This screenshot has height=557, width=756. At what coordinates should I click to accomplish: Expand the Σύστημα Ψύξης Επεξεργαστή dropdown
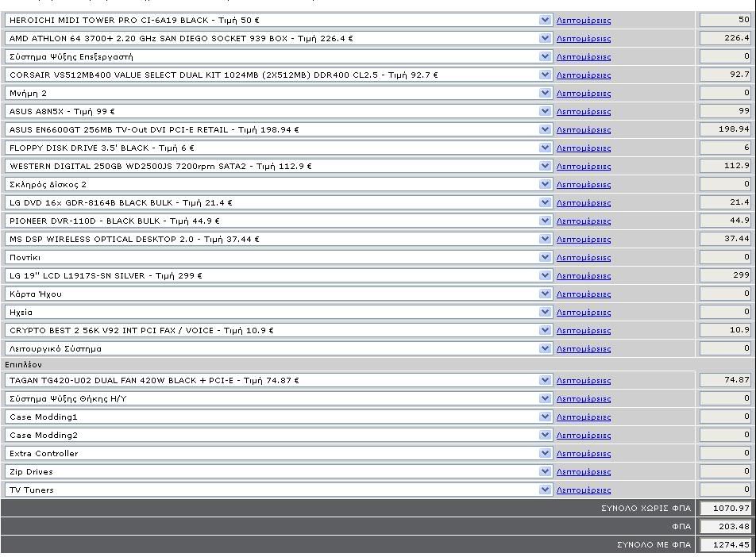[x=278, y=57]
